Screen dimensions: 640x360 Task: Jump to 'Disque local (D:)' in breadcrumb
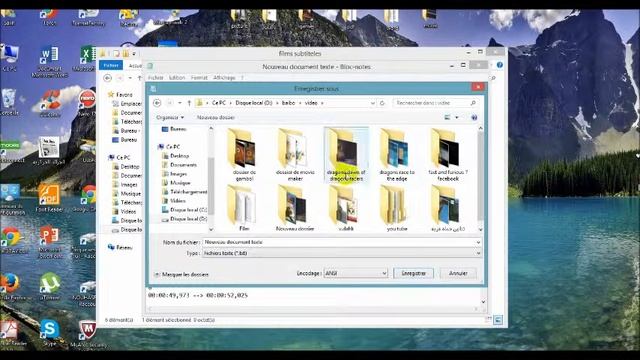(253, 103)
